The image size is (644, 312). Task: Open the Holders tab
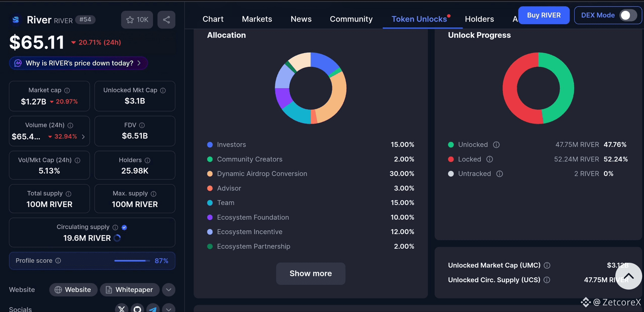(479, 19)
